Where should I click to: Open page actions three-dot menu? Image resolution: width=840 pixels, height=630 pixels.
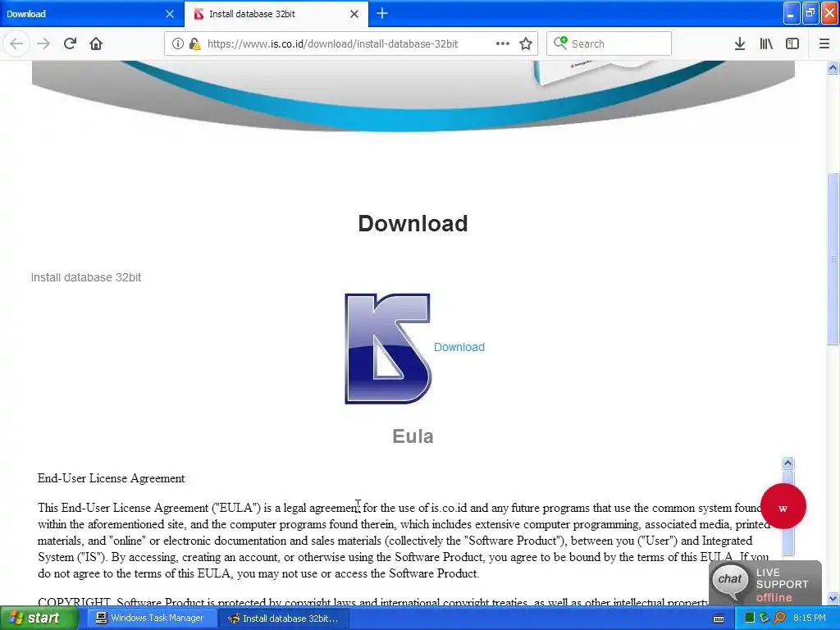[x=503, y=43]
